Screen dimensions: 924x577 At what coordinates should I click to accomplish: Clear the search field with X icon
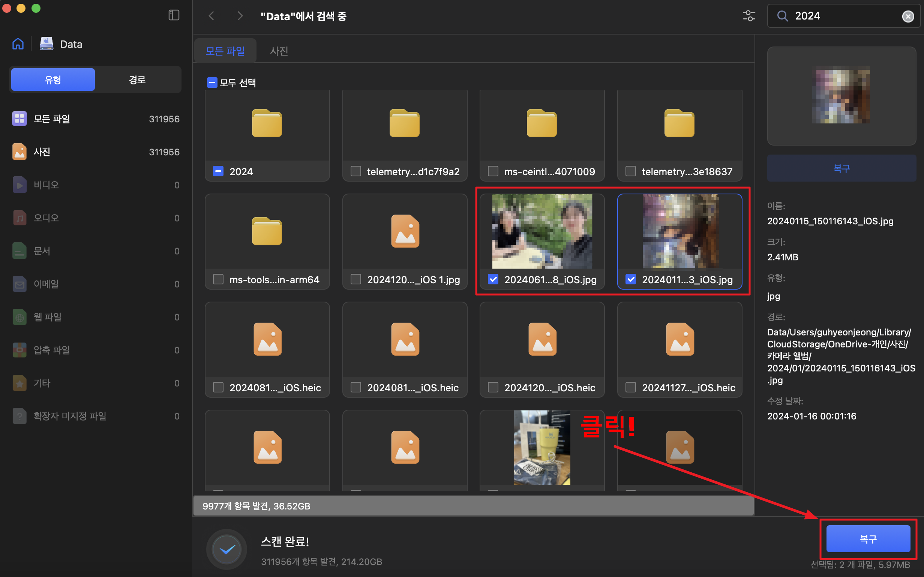907,17
